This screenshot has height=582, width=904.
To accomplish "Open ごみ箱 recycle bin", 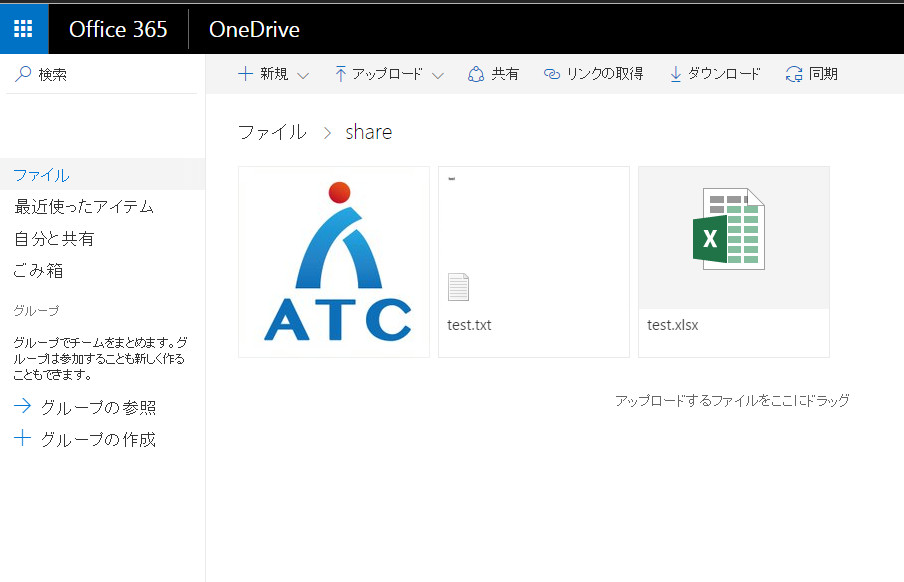I will (38, 270).
